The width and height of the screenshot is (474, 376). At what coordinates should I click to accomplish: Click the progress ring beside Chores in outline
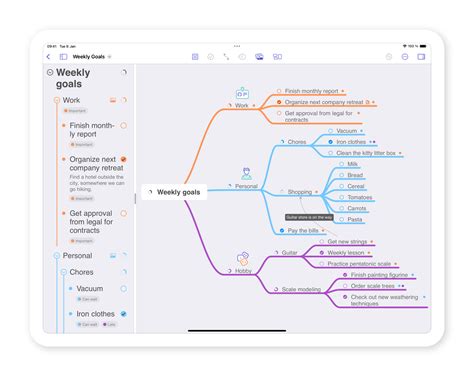tap(124, 272)
